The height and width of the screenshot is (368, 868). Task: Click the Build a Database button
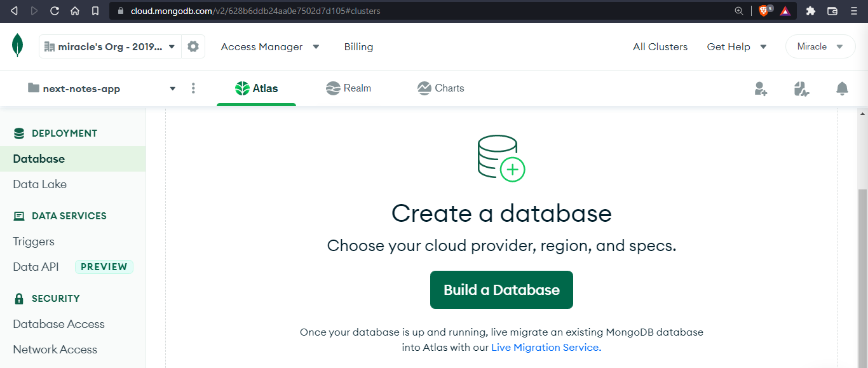[501, 290]
